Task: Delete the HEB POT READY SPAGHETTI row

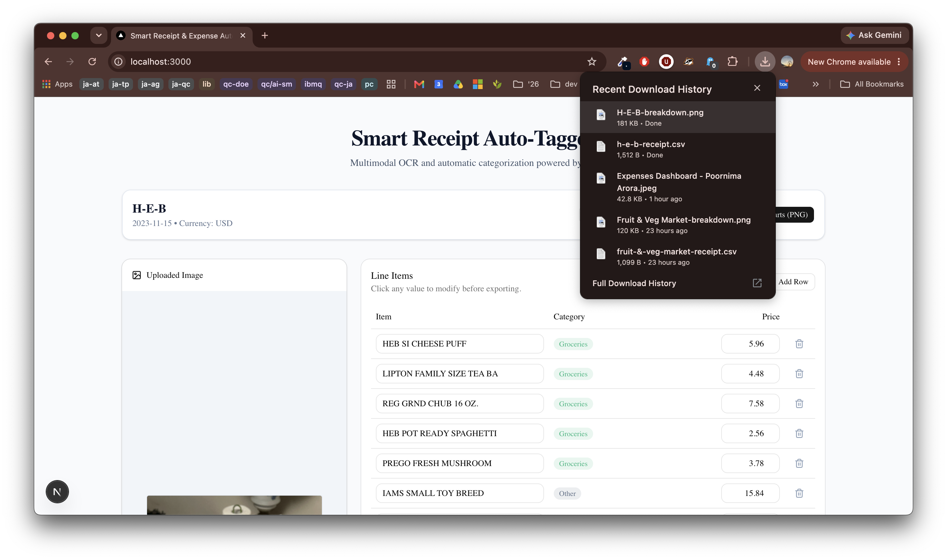Action: 799,433
